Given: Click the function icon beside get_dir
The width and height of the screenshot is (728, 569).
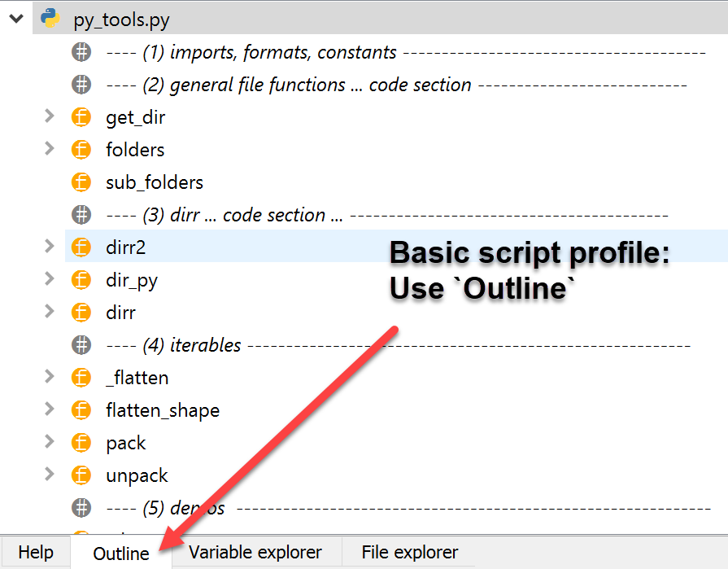Looking at the screenshot, I should [x=81, y=117].
